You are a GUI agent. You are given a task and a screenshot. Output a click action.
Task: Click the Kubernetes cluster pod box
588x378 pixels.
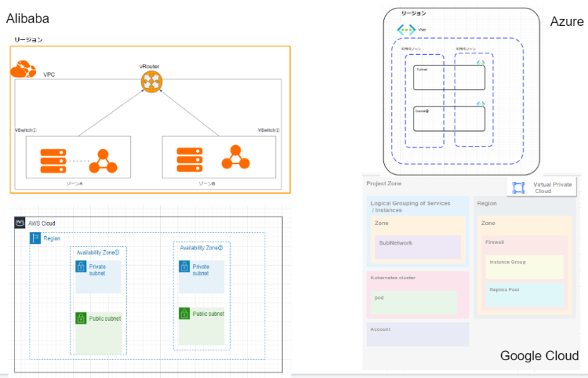point(412,303)
